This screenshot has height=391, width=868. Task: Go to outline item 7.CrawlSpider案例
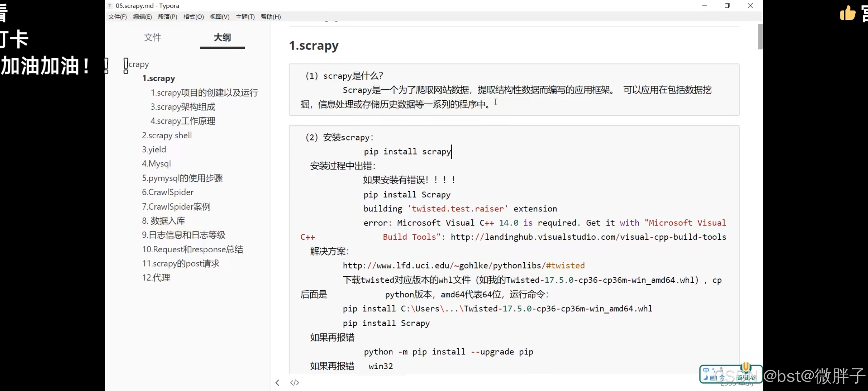(x=176, y=207)
